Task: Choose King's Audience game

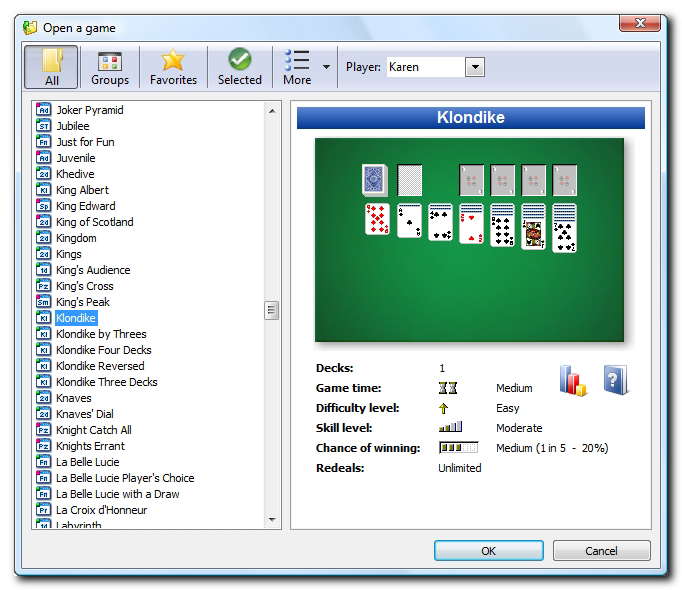Action: [93, 270]
